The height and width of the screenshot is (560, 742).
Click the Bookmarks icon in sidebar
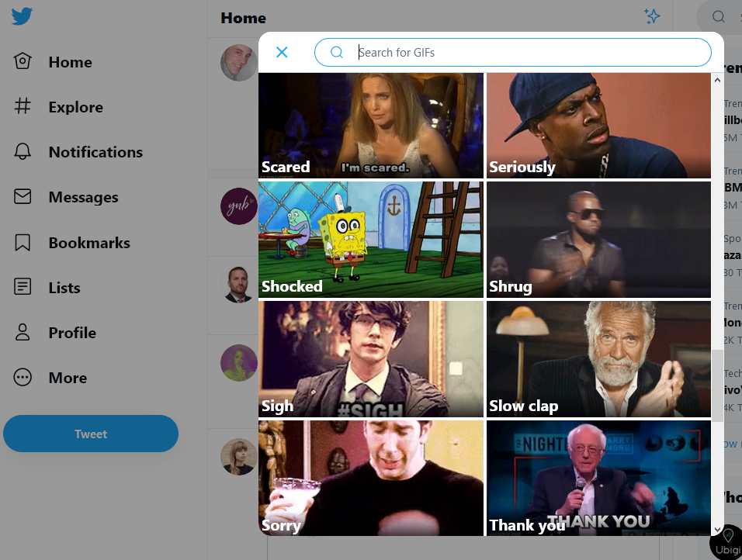(23, 243)
